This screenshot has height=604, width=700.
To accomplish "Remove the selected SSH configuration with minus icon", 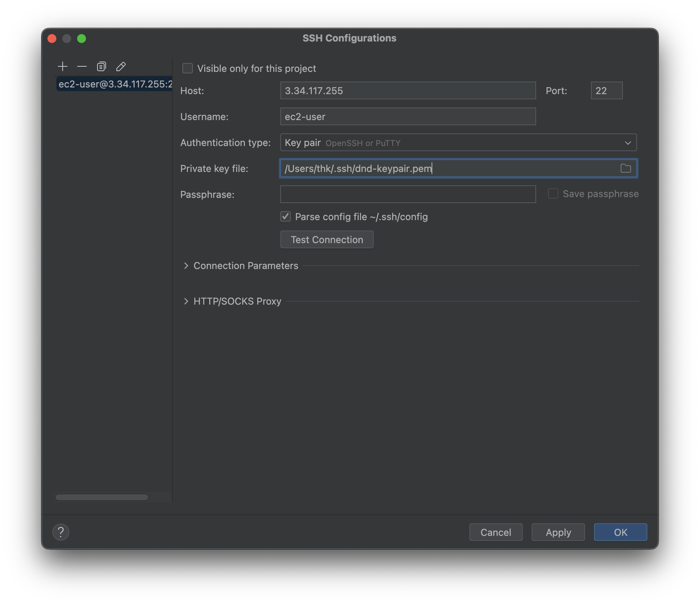I will [x=82, y=67].
